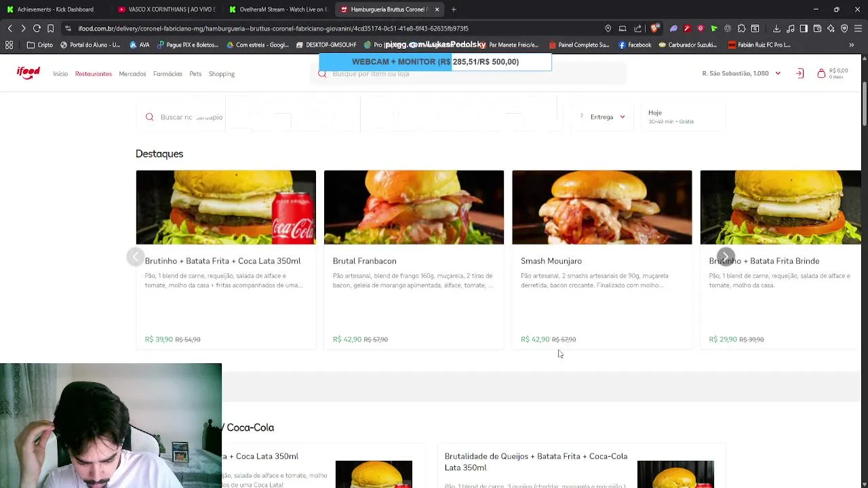Select the Brutinho + Batata Frita Brinde title
The image size is (868, 488).
(x=764, y=261)
